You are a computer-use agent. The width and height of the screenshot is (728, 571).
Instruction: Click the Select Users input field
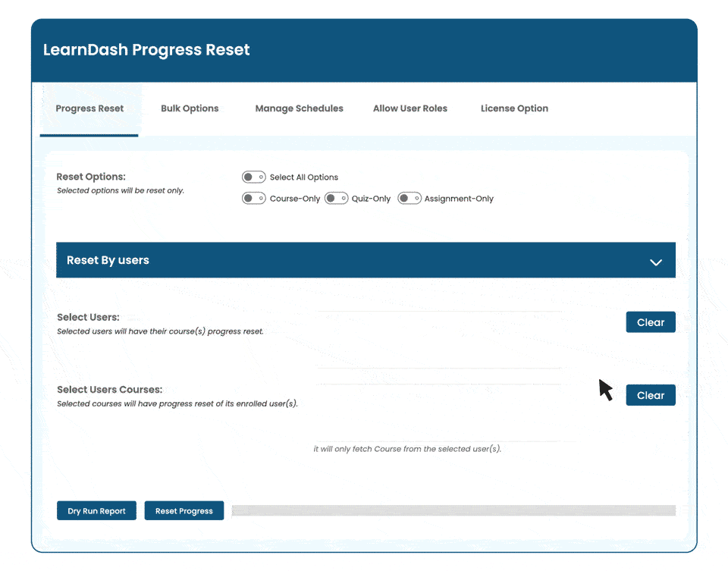click(439, 340)
